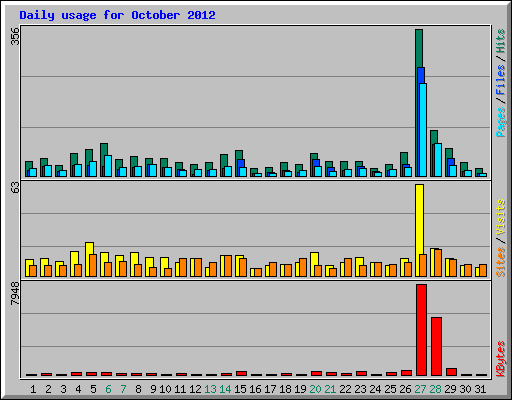Click the 7948 KBytes axis value

(15, 293)
